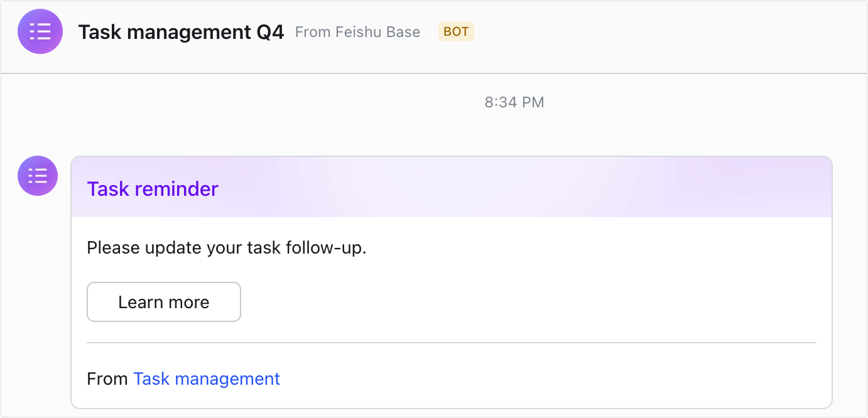Screen dimensions: 868x418
Task: Click the text Please update your task follow-up
Action: coord(227,247)
